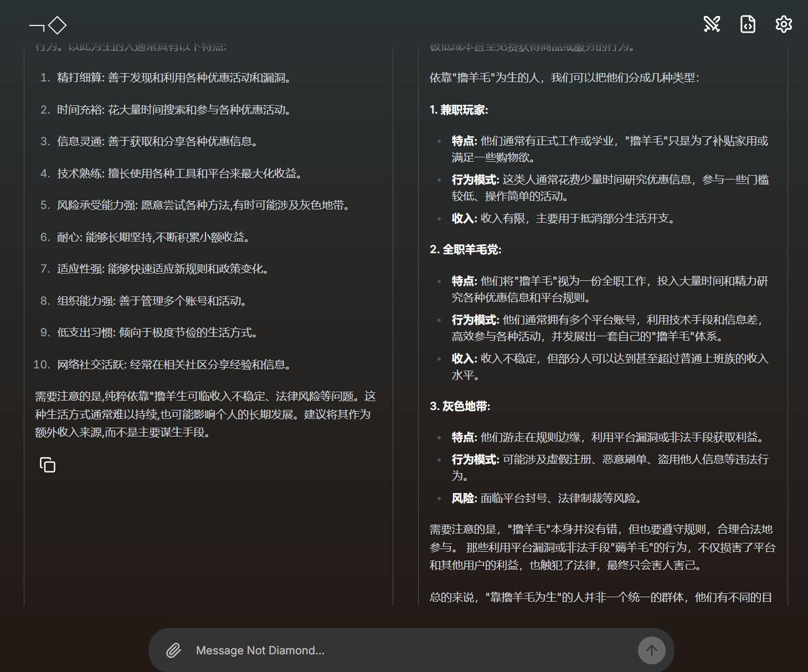Screen dimensions: 808x672
Task: Select list item 技术熟练
Action: click(x=181, y=173)
